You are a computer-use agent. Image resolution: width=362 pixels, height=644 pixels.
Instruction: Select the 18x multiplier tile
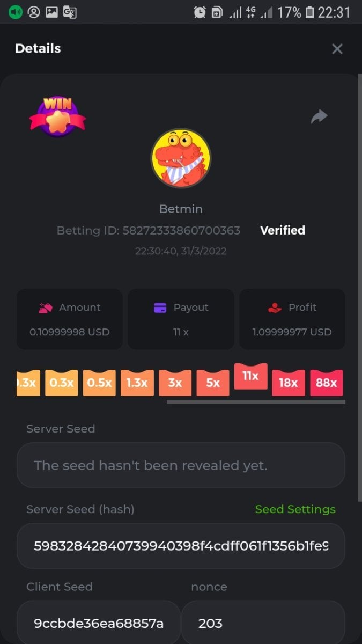tap(289, 383)
